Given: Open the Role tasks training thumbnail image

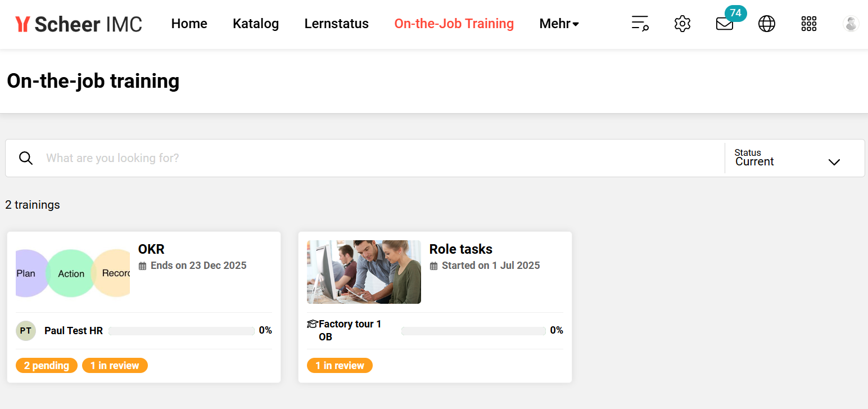Looking at the screenshot, I should (364, 272).
